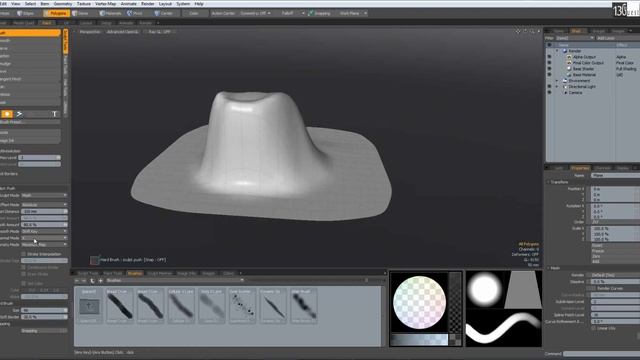This screenshot has width=640, height=360.
Task: Select first hard stroke brush preset
Action: coord(120,306)
